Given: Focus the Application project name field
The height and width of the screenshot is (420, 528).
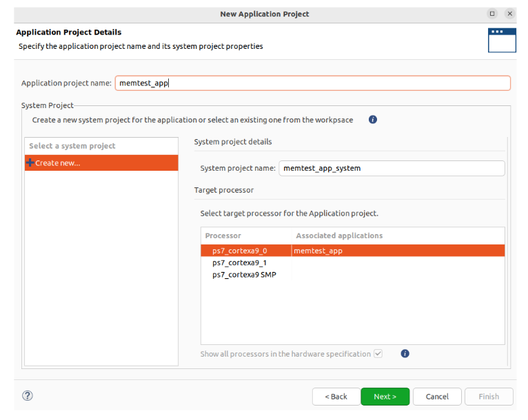Looking at the screenshot, I should point(312,83).
